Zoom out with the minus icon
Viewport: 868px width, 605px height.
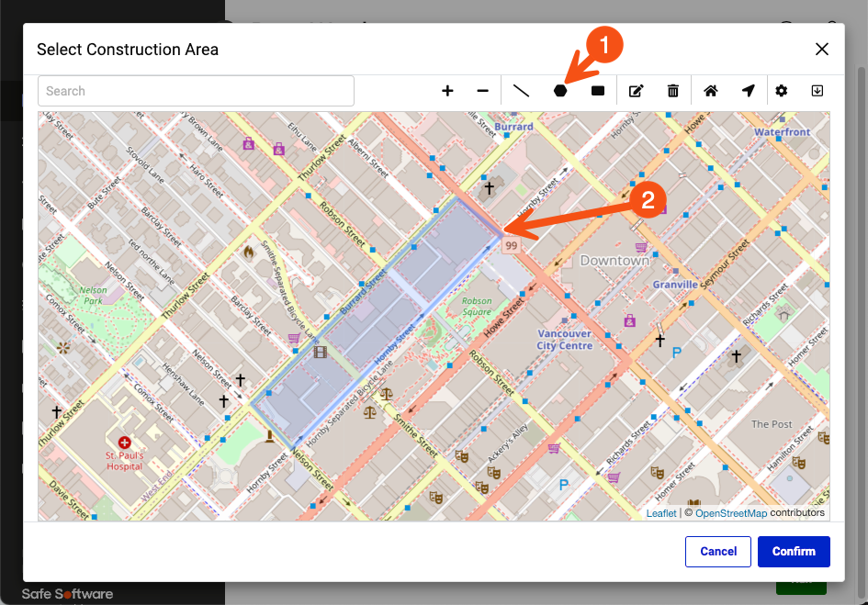[x=483, y=91]
